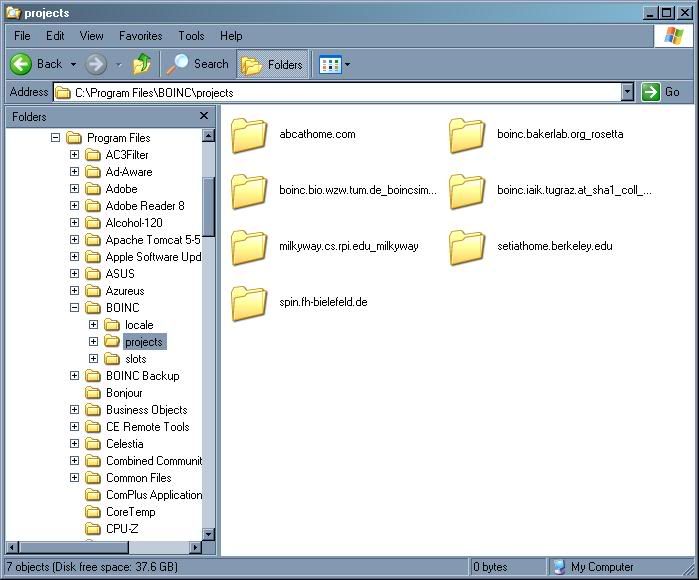Image resolution: width=699 pixels, height=580 pixels.
Task: Open the Help menu
Action: click(231, 36)
